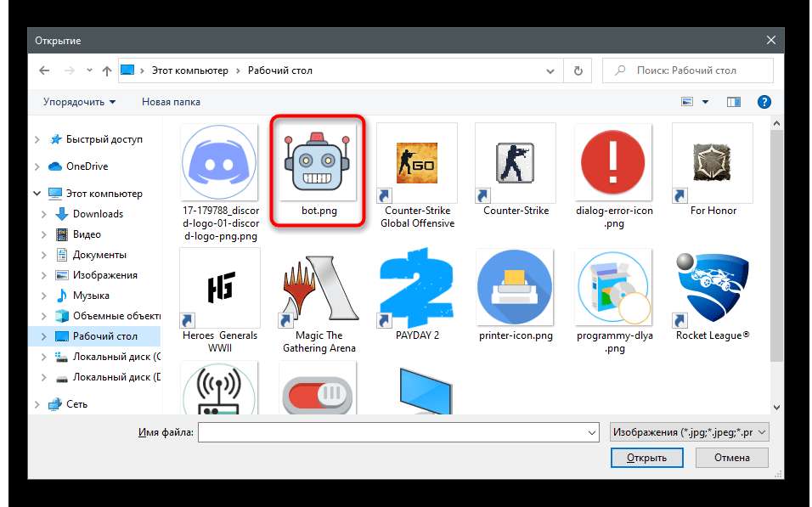The image size is (812, 507).
Task: Go back with the left arrow
Action: tap(44, 70)
